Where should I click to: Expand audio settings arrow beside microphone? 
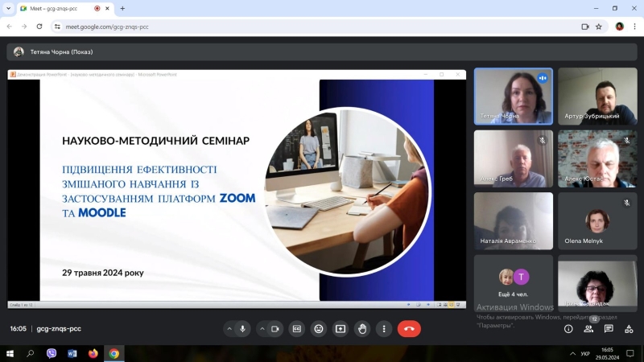coord(229,329)
